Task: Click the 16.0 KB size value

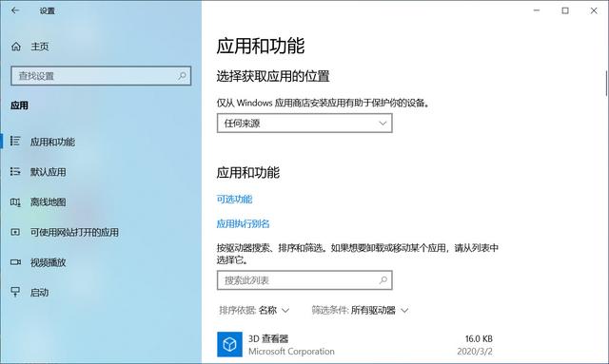Action: coord(479,338)
